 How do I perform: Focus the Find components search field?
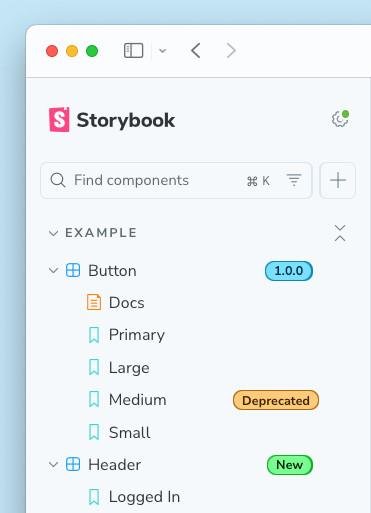click(176, 180)
